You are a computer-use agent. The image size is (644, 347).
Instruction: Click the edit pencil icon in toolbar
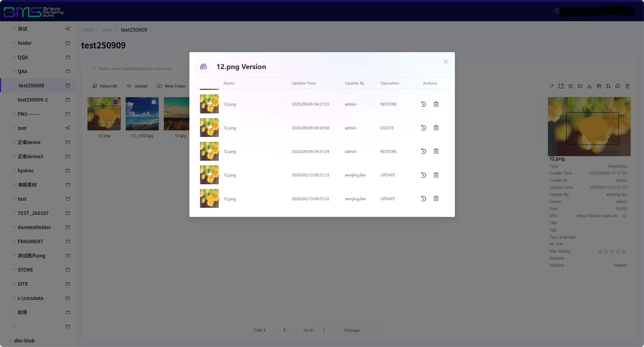pyautogui.click(x=571, y=86)
